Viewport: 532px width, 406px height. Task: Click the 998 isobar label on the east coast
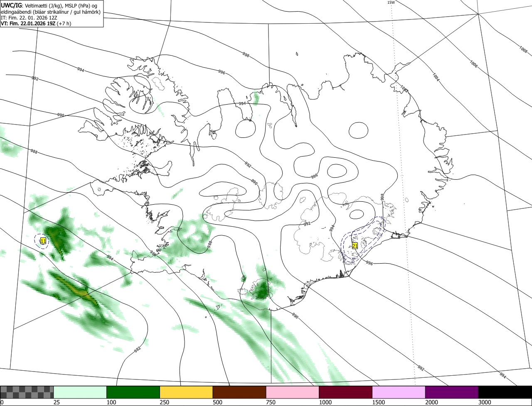pyautogui.click(x=382, y=198)
